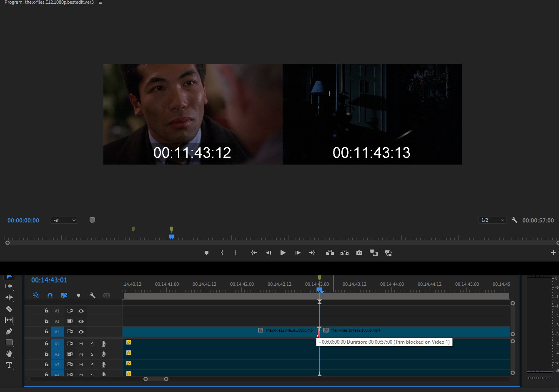Image resolution: width=559 pixels, height=392 pixels.
Task: Open the program monitor settings wrench
Action: (x=514, y=220)
